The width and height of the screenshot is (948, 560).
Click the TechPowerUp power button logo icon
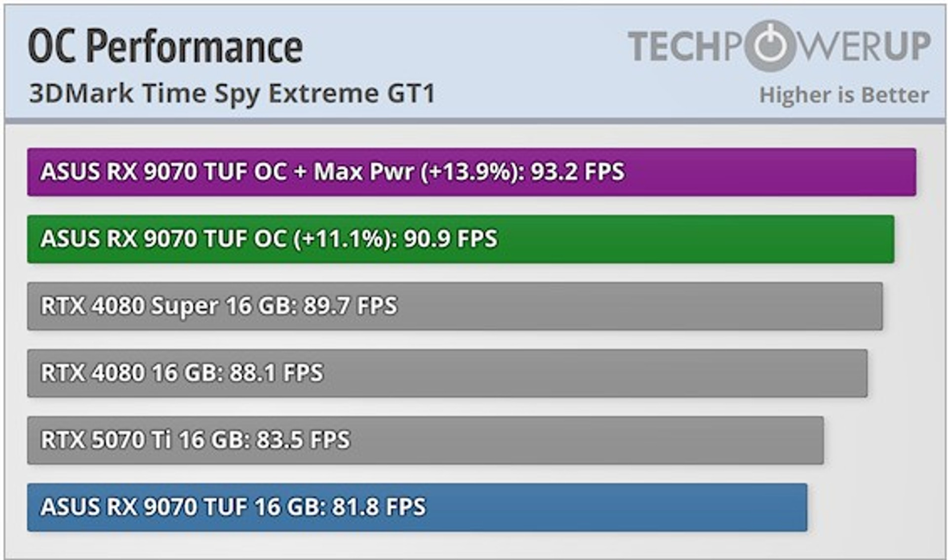pyautogui.click(x=771, y=46)
